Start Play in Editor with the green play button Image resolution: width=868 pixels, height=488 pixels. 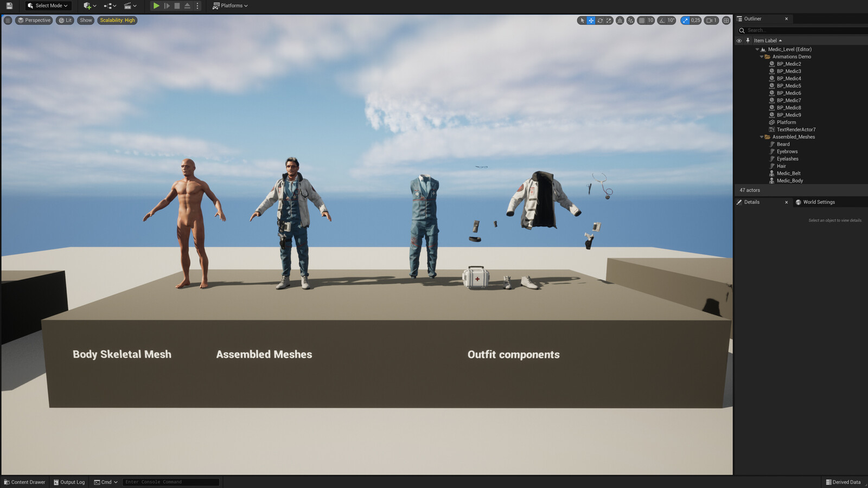pos(156,5)
